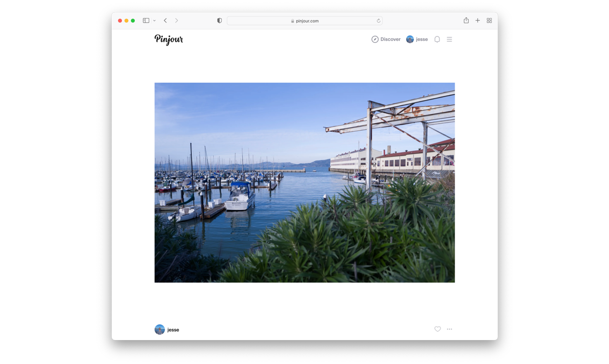Select the Discover menu item
Screen dimensions: 609x364
click(390, 39)
